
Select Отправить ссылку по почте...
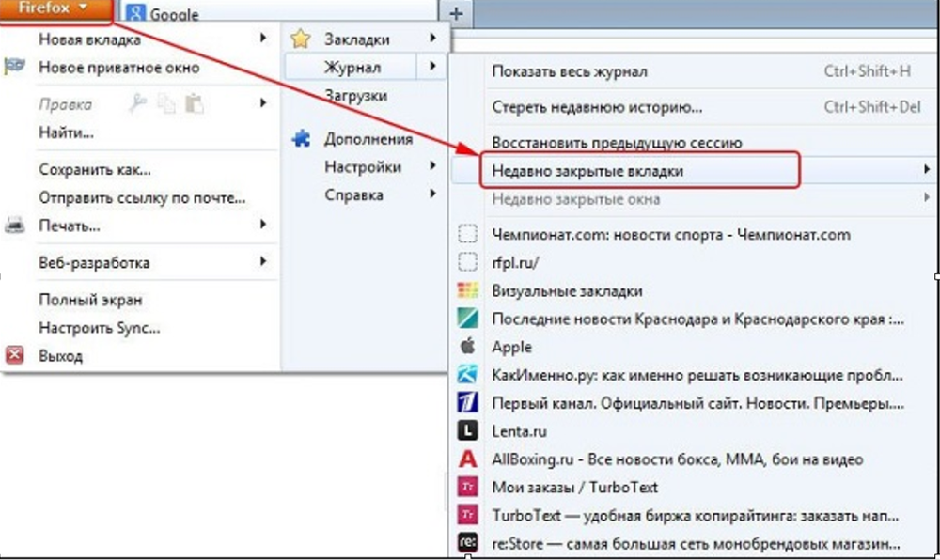pyautogui.click(x=141, y=198)
